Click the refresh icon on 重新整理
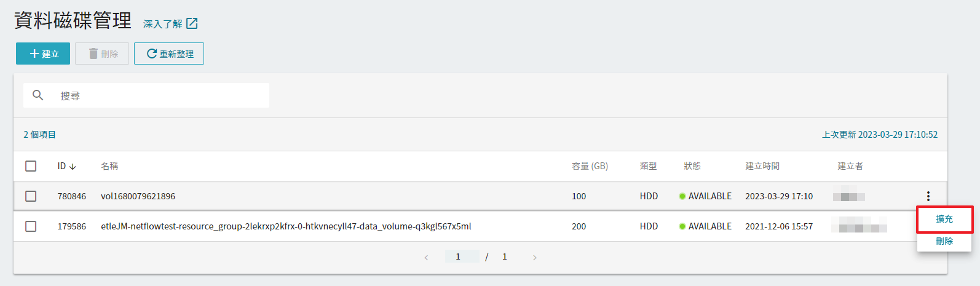 point(151,54)
